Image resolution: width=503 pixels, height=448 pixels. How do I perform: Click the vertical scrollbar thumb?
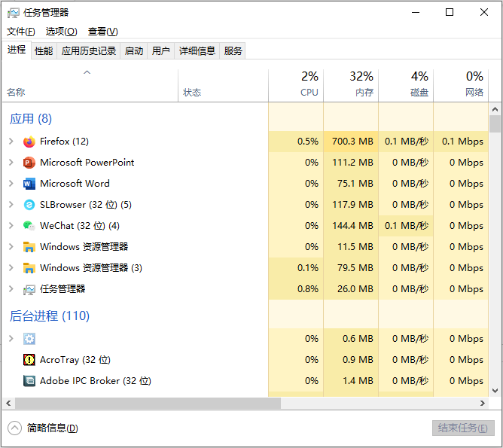495,123
